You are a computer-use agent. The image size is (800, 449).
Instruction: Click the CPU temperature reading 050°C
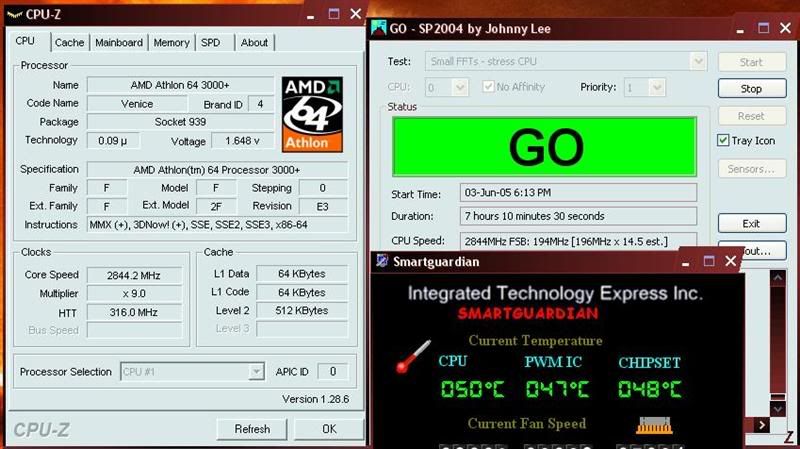pos(472,389)
